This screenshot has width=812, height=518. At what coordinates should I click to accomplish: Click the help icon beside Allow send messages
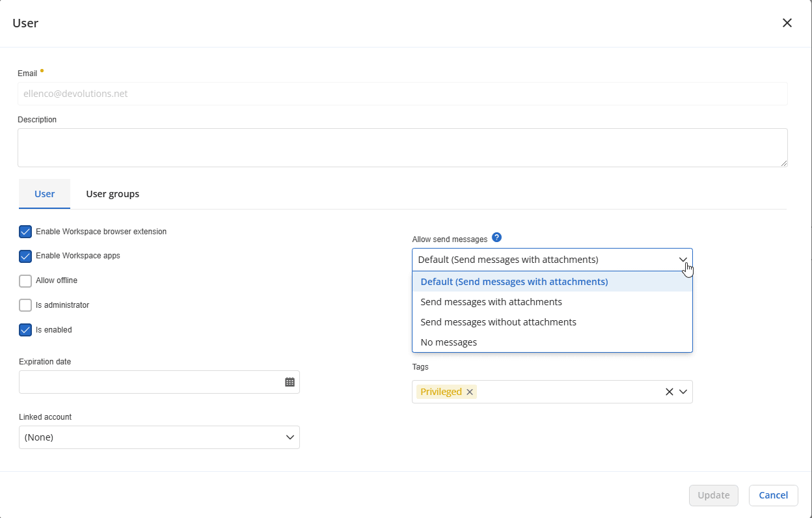point(497,238)
